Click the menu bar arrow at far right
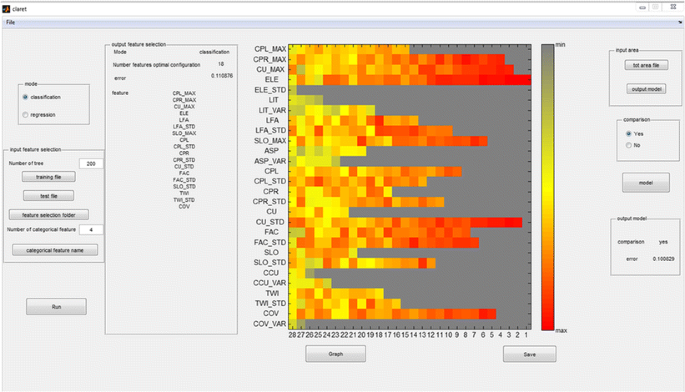This screenshot has height=392, width=685. tap(680, 22)
